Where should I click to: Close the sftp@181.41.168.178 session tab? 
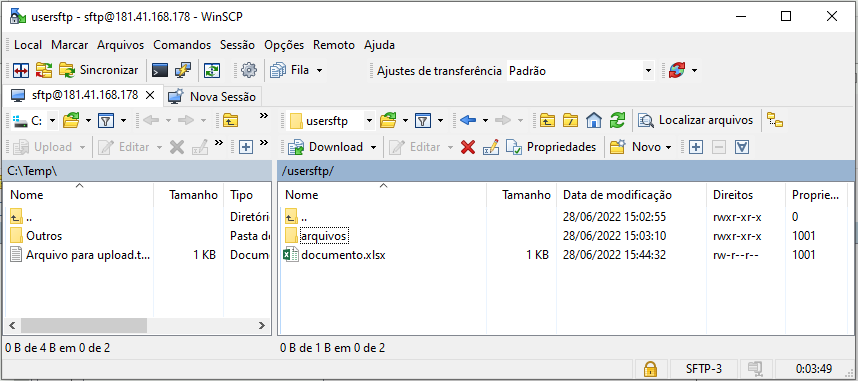coord(149,95)
